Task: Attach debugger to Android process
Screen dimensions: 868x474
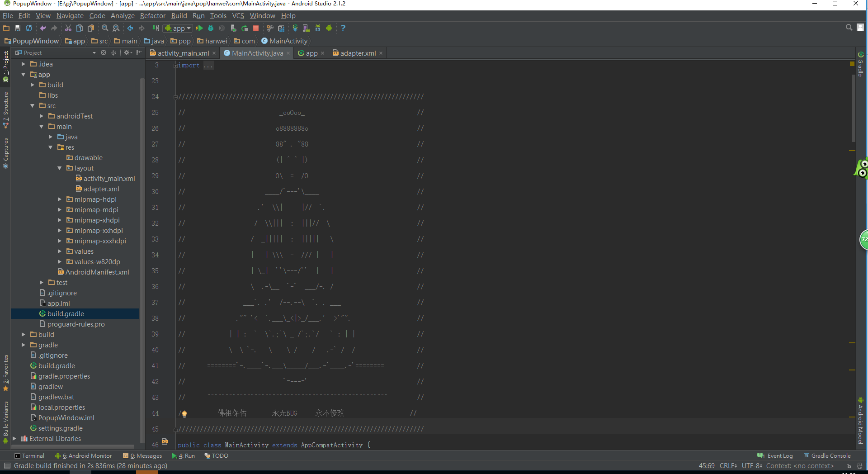Action: click(233, 28)
